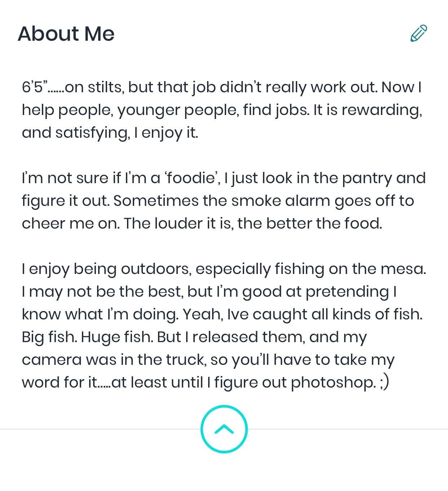Viewport: 448px width, 491px height.
Task: Click the line starting "know what I'm doing. Yeah"
Action: click(x=222, y=314)
